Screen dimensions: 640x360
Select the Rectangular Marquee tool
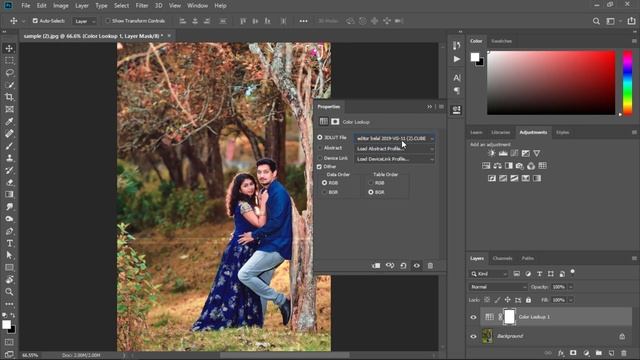coord(9,61)
